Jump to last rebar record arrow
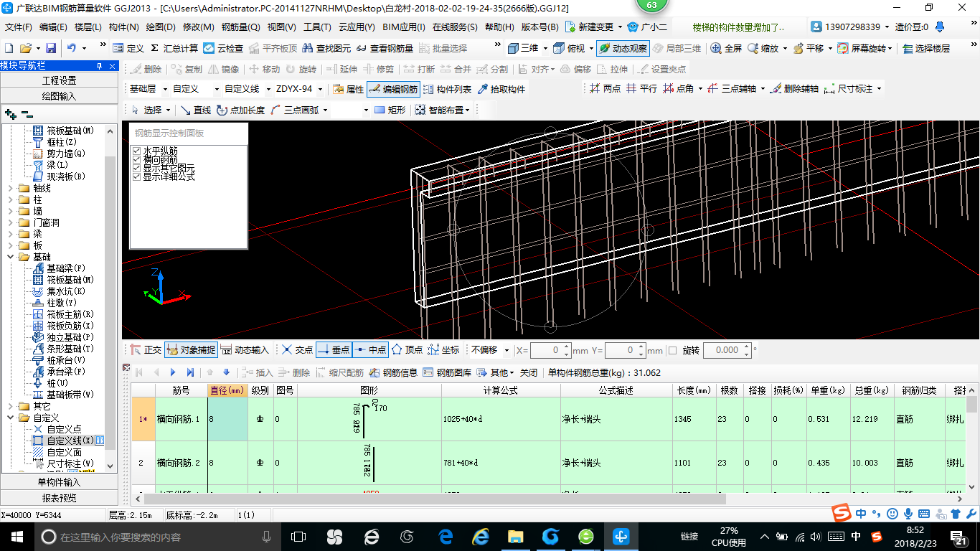The height and width of the screenshot is (551, 980). pyautogui.click(x=190, y=372)
